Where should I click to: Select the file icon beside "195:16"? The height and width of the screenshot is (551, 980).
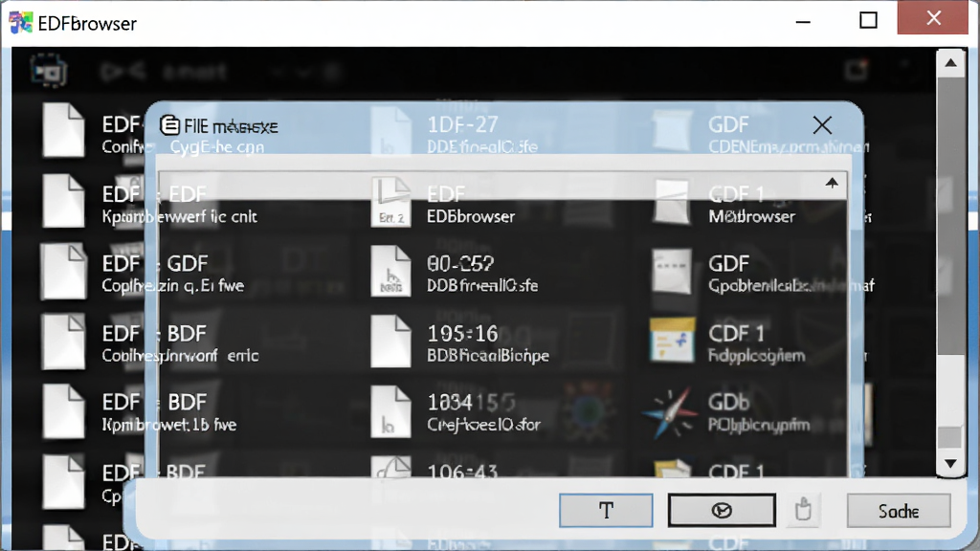tap(390, 342)
